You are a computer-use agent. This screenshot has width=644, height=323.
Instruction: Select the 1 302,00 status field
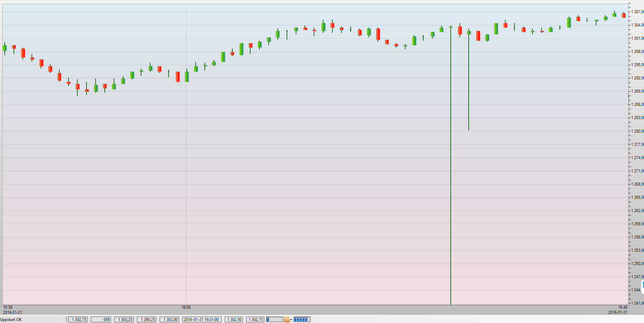[169, 320]
